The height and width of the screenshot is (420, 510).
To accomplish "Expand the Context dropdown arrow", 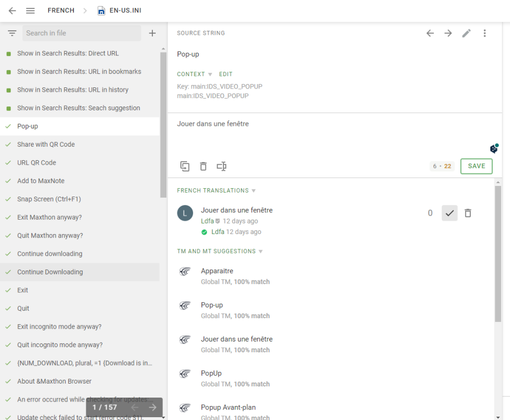I will [x=210, y=74].
